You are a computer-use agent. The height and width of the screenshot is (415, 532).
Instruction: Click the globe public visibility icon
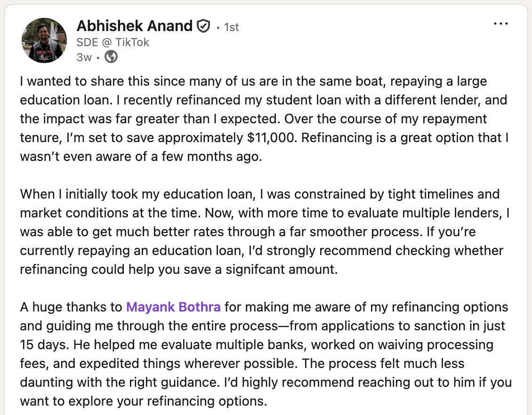click(x=111, y=57)
